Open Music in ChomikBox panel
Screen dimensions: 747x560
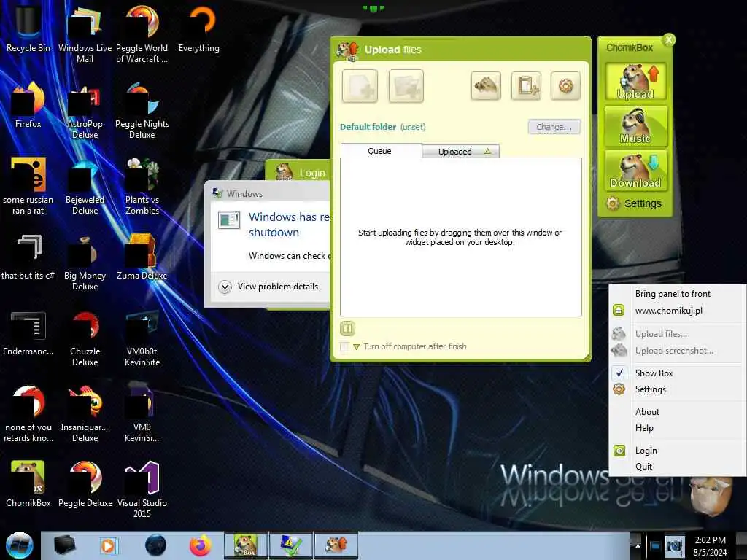pos(635,126)
